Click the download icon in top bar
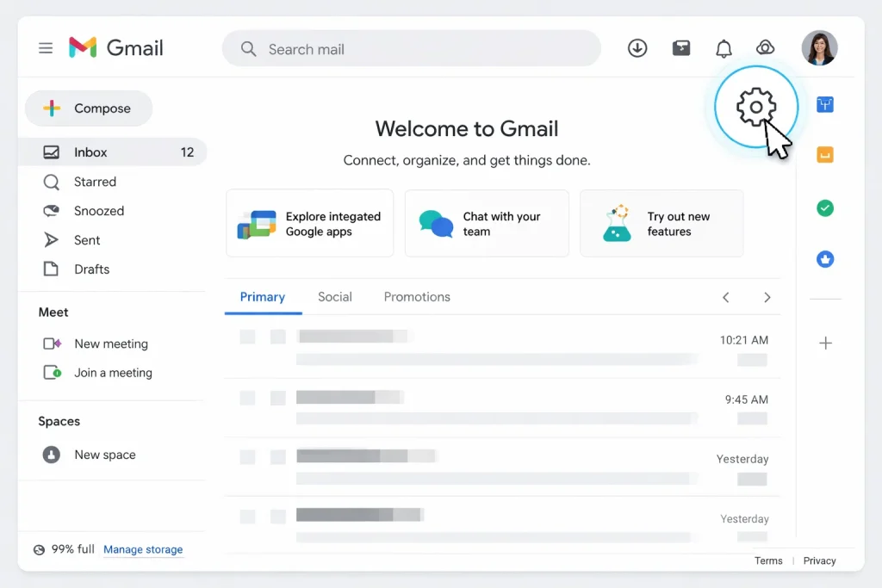Viewport: 882px width, 588px height. pos(637,48)
